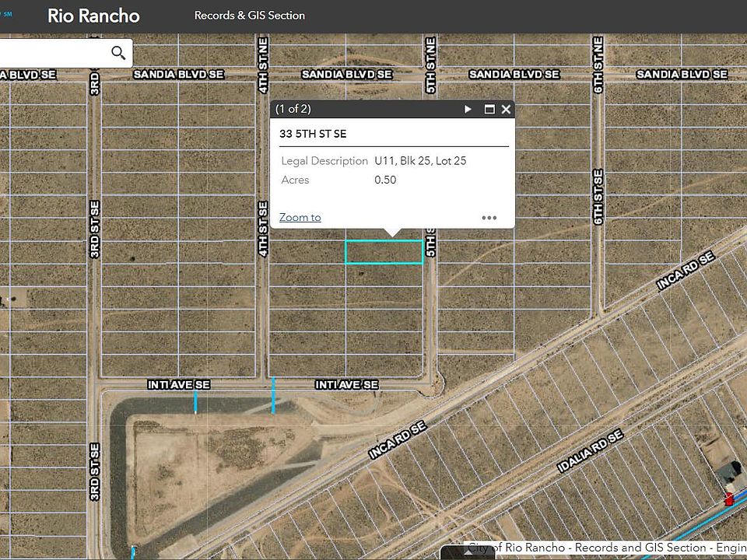Close the 33 5TH ST SE popup
This screenshot has width=747, height=560.
[x=506, y=110]
